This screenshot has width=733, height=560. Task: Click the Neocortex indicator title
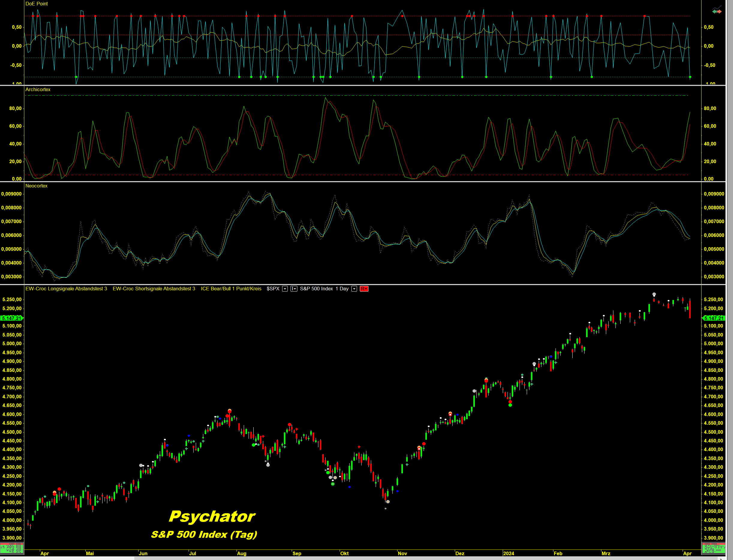tap(36, 186)
